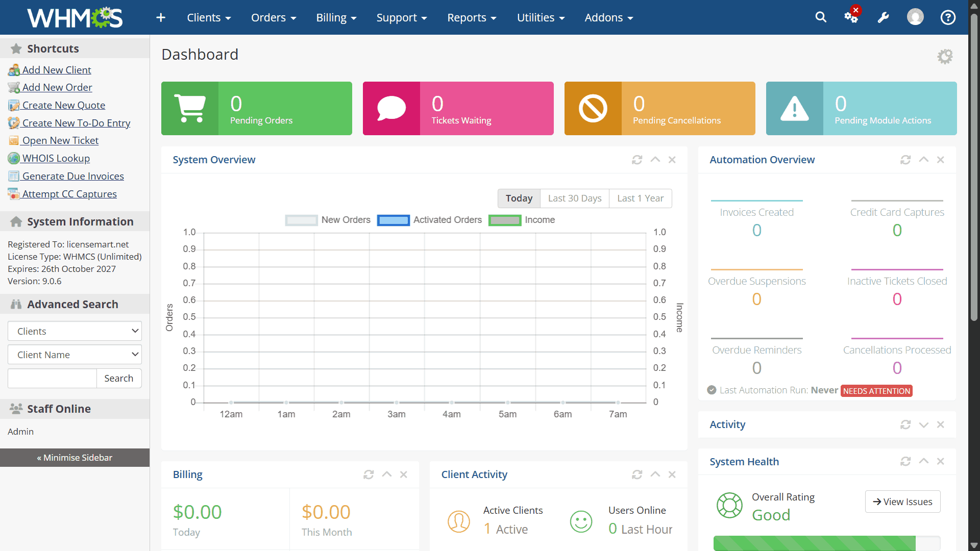Screen dimensions: 980x551
Task: Click the WHMCS logo
Action: tap(75, 18)
